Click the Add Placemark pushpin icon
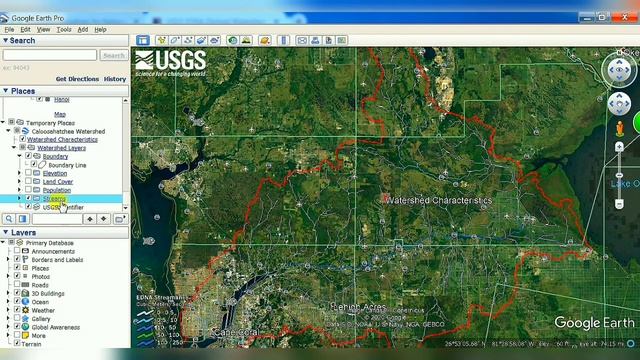Image resolution: width=640 pixels, height=360 pixels. coord(162,40)
